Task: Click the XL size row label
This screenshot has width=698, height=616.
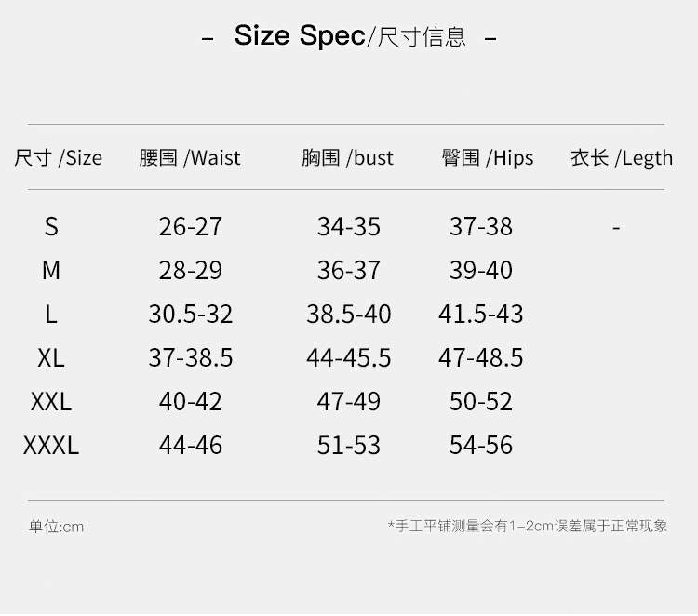Action: pyautogui.click(x=51, y=357)
